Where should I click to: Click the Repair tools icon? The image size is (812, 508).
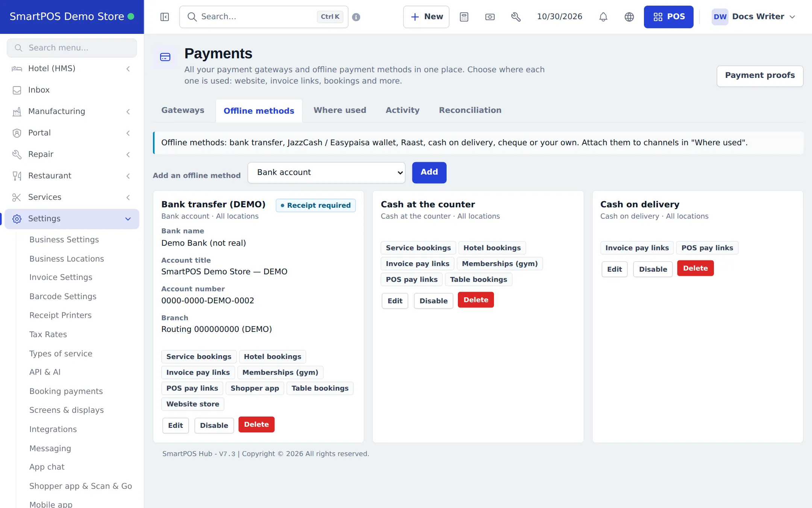click(x=17, y=154)
